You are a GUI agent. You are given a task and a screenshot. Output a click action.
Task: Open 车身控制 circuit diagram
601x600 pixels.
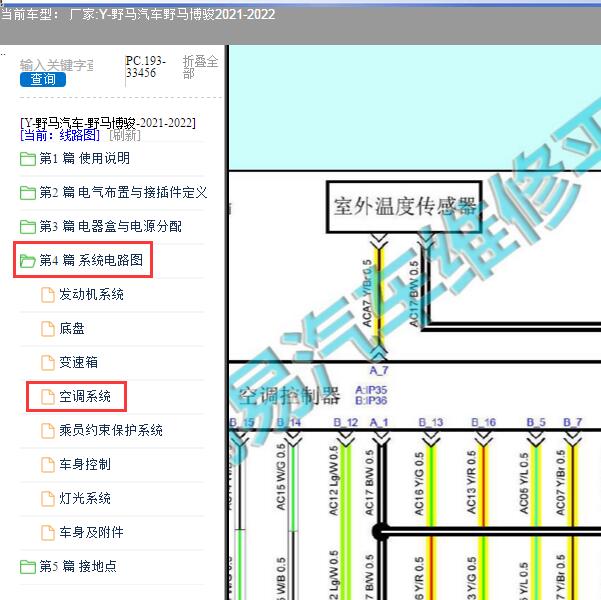click(85, 464)
